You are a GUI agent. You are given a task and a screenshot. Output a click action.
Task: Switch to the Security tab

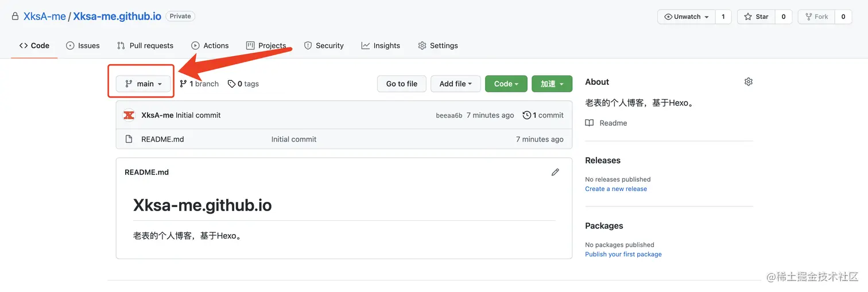tap(324, 45)
